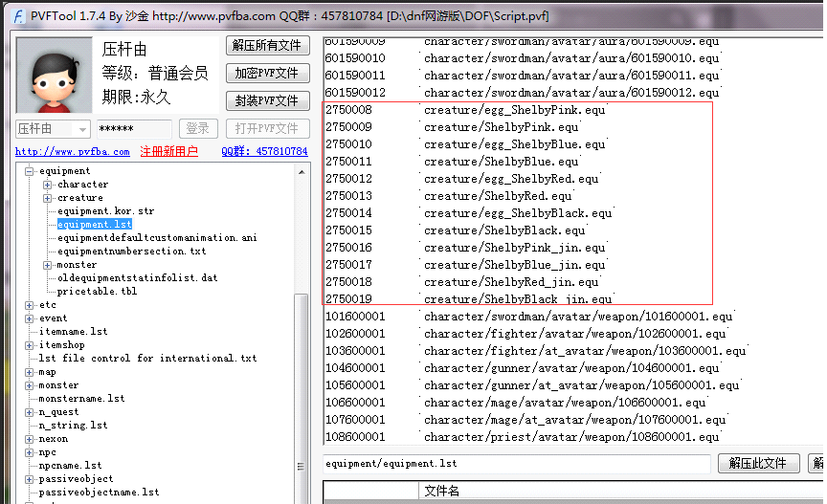
Task: Click the QQ群 457810784 link
Action: tap(264, 152)
